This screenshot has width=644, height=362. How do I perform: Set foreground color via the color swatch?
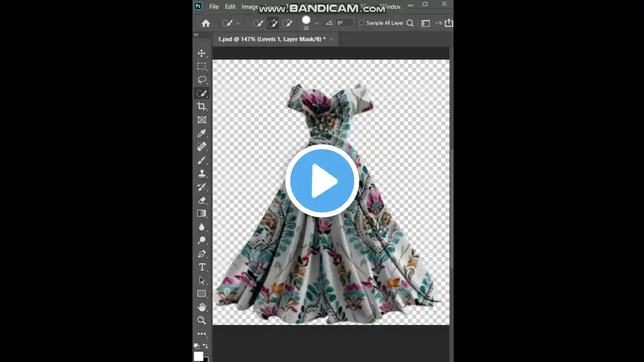click(x=199, y=356)
